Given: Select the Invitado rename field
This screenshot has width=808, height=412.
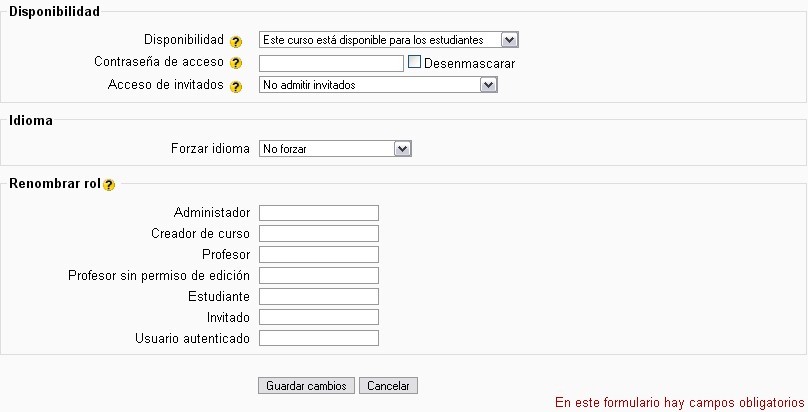Looking at the screenshot, I should [x=318, y=317].
